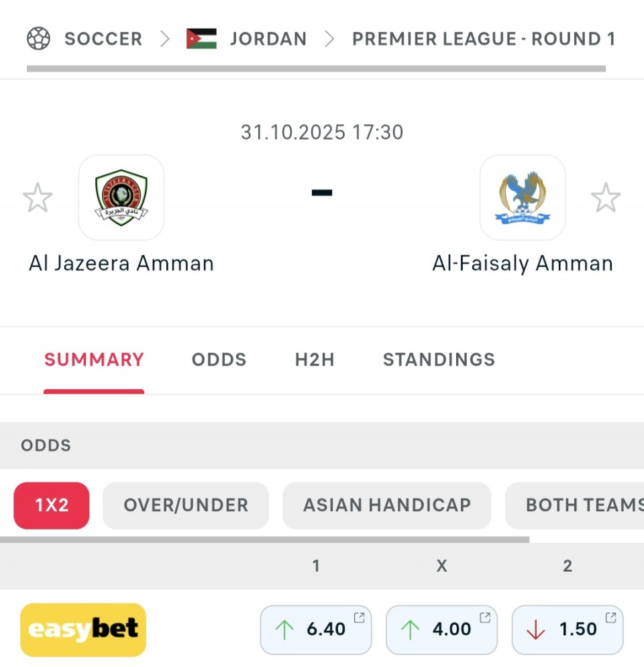Image resolution: width=644 pixels, height=667 pixels.
Task: Open Al Jazeera Amman team logo
Action: [121, 197]
